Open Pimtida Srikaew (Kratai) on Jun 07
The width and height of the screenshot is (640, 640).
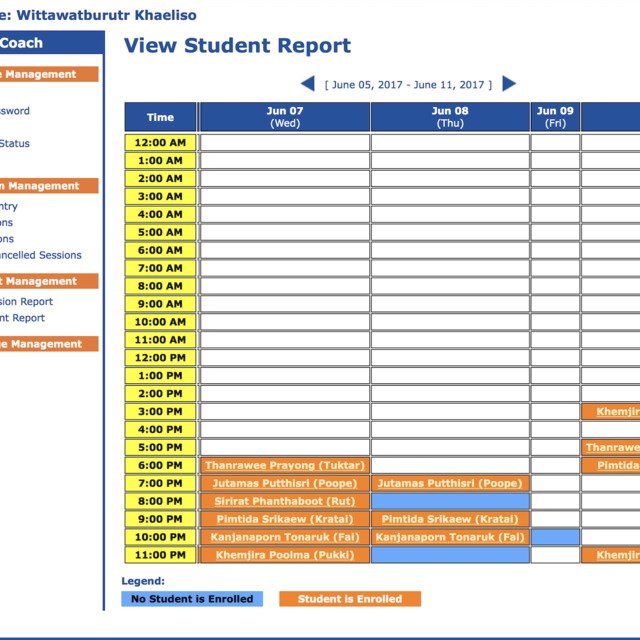285,519
